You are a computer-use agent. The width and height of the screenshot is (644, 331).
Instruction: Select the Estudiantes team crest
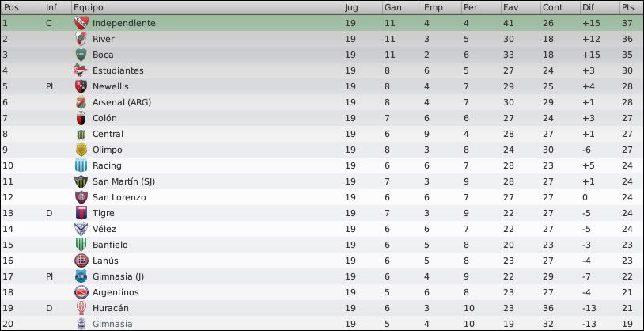coord(81,70)
